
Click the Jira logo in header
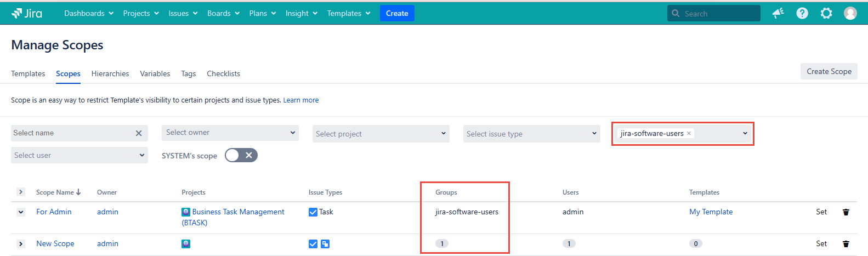click(27, 13)
